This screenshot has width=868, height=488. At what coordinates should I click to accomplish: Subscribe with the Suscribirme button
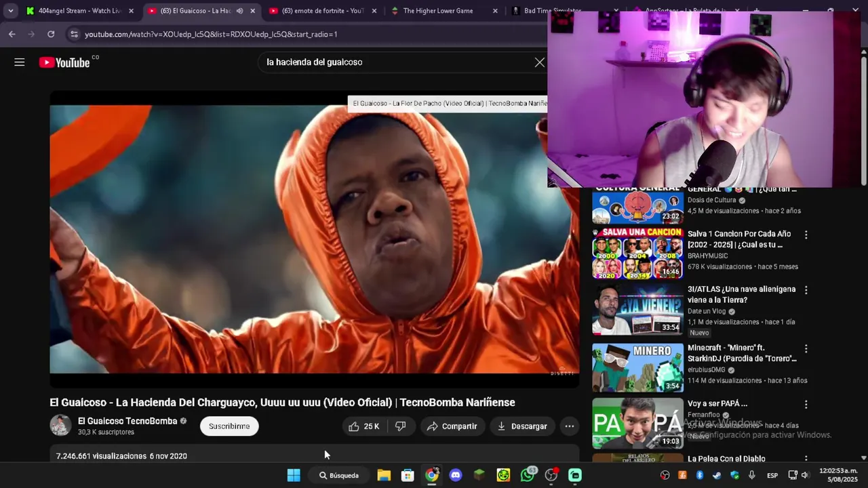229,426
